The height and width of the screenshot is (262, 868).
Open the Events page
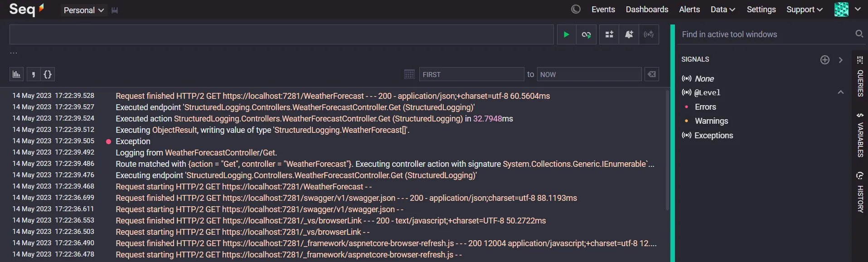coord(603,10)
